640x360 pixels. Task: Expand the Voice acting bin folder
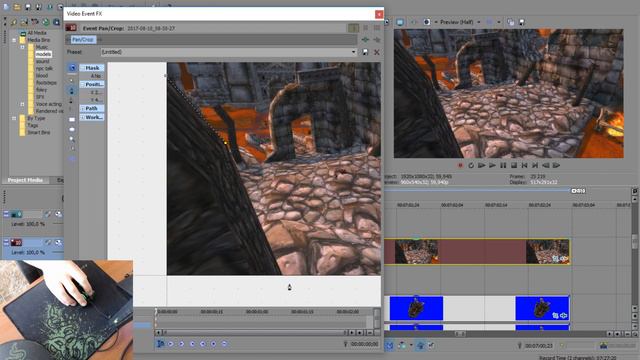click(x=22, y=104)
